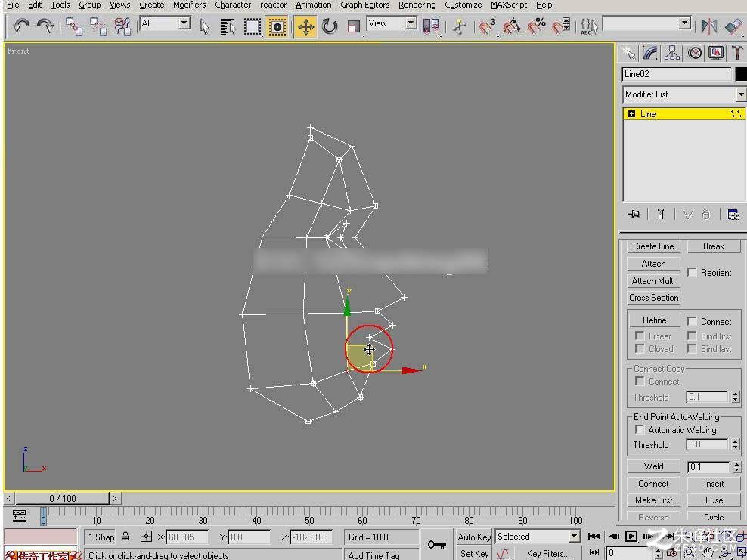Open the Graph Editors menu
The height and width of the screenshot is (560, 747).
[365, 5]
